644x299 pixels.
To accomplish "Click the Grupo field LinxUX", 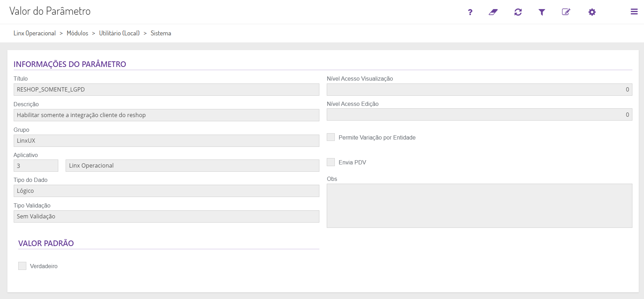I will (166, 141).
